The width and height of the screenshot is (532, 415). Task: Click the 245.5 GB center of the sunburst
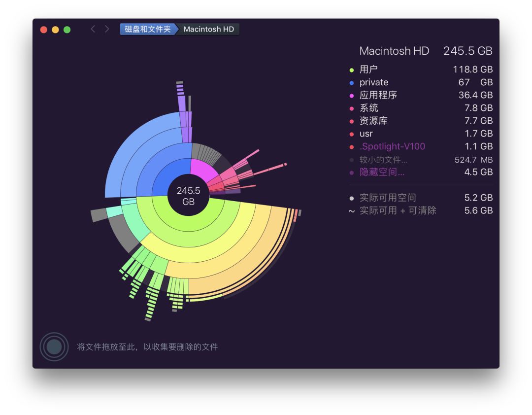pyautogui.click(x=188, y=196)
